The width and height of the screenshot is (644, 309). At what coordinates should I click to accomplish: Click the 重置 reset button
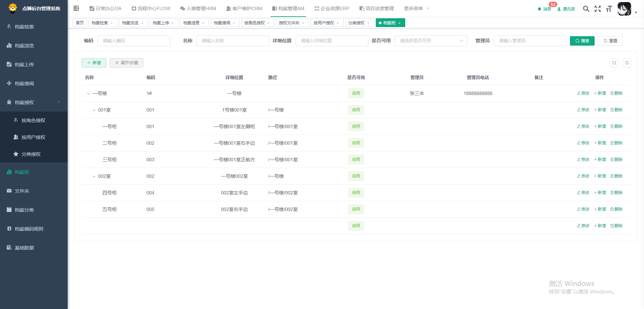point(610,41)
